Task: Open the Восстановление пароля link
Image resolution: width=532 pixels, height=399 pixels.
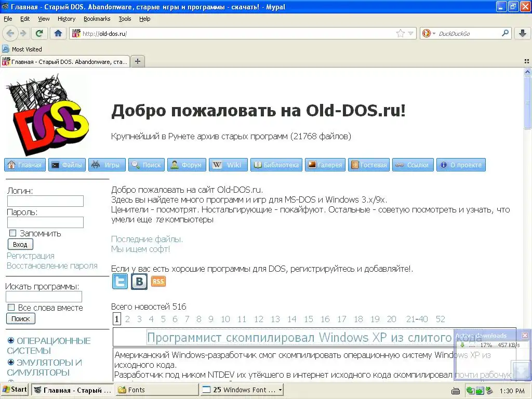Action: point(52,265)
